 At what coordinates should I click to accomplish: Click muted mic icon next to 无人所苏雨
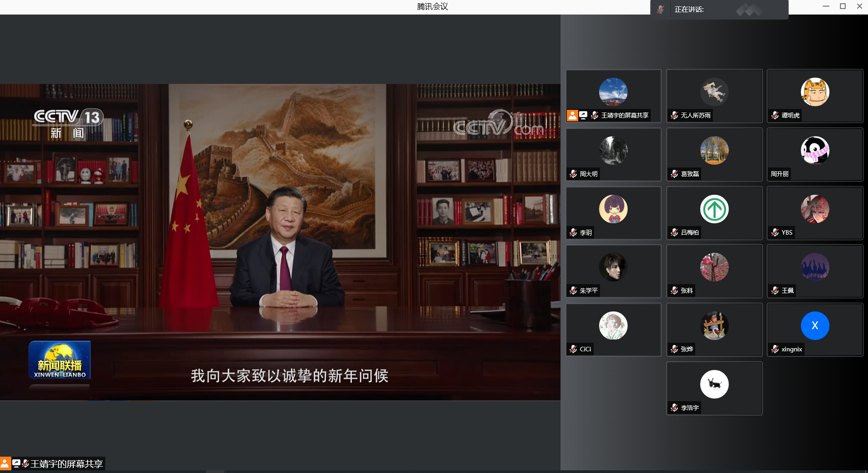click(674, 115)
